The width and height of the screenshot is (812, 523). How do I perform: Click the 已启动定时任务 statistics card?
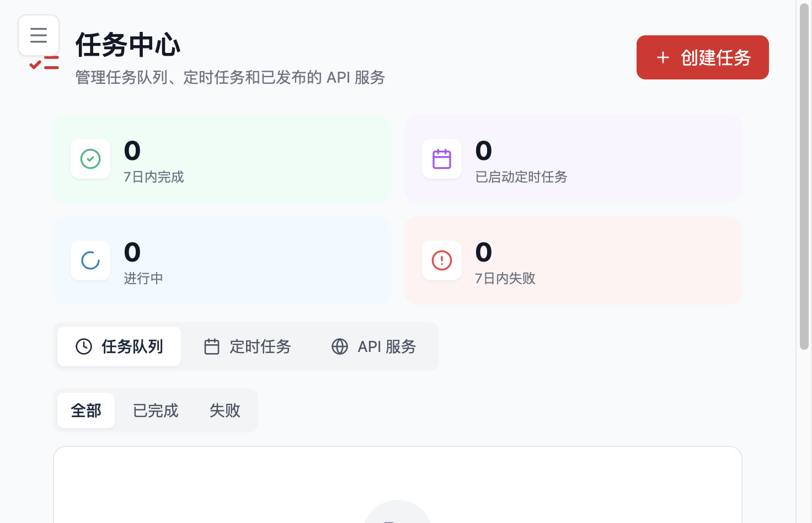coord(573,159)
